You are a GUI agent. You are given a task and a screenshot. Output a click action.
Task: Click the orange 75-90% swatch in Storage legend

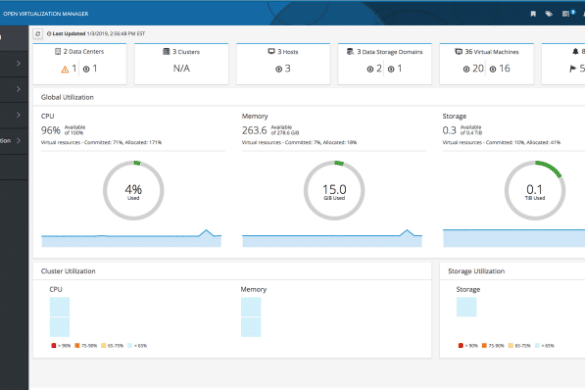coord(484,346)
